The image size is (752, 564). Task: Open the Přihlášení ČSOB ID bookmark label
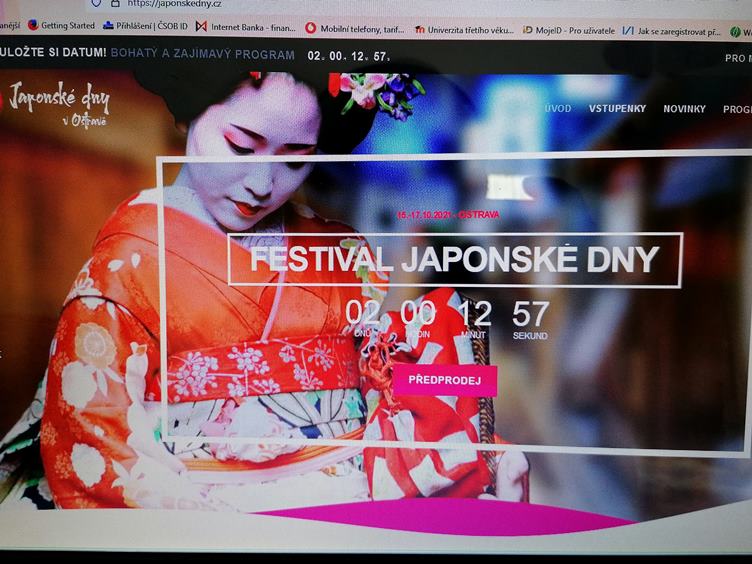click(152, 26)
